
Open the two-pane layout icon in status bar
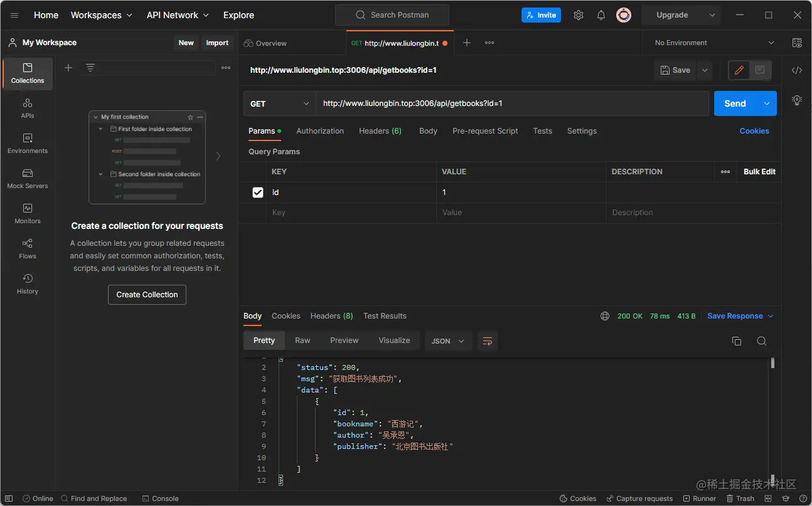[x=768, y=498]
